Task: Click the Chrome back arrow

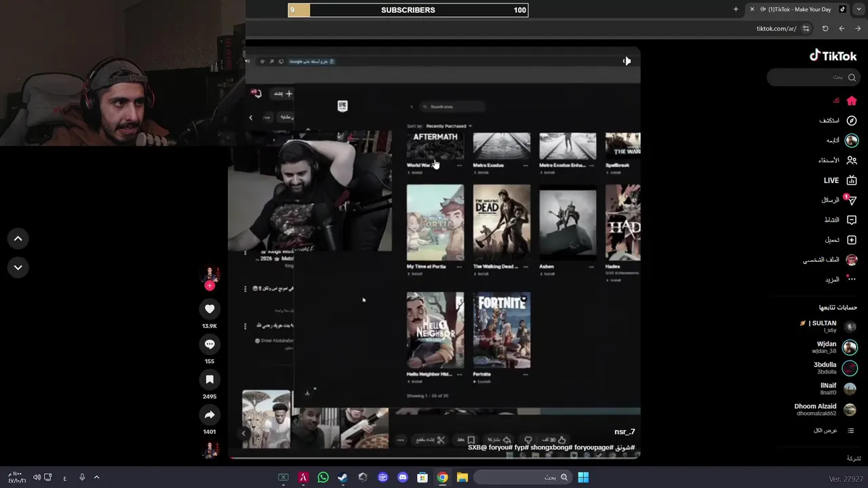Action: [842, 28]
